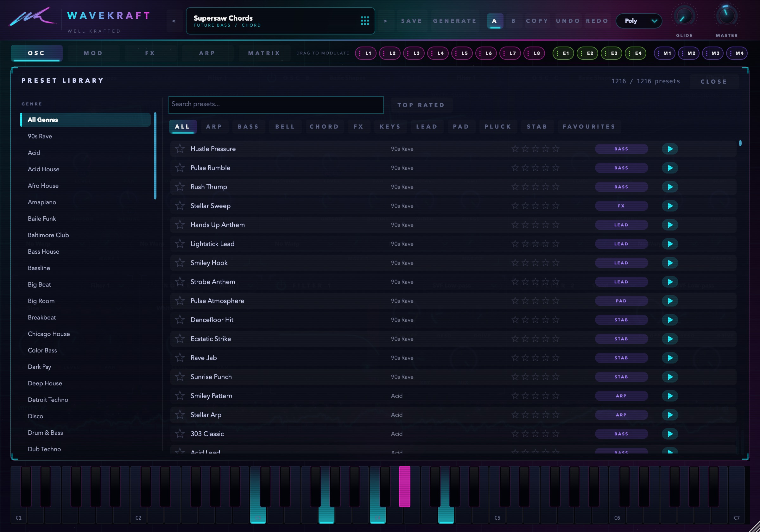Viewport: 760px width, 532px height.
Task: Close the preset library
Action: (714, 81)
